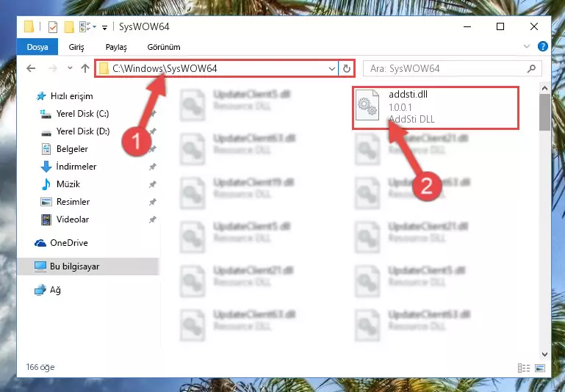
Task: Switch to details view in status bar
Action: 524,368
